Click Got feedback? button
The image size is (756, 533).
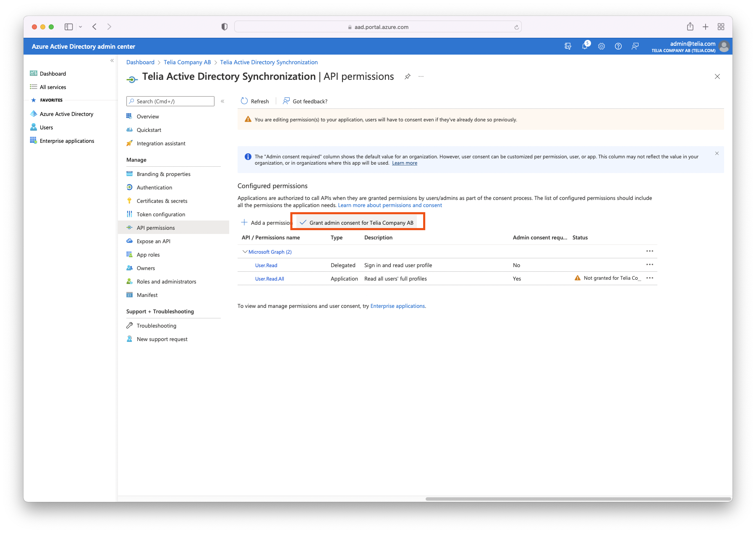(x=305, y=101)
